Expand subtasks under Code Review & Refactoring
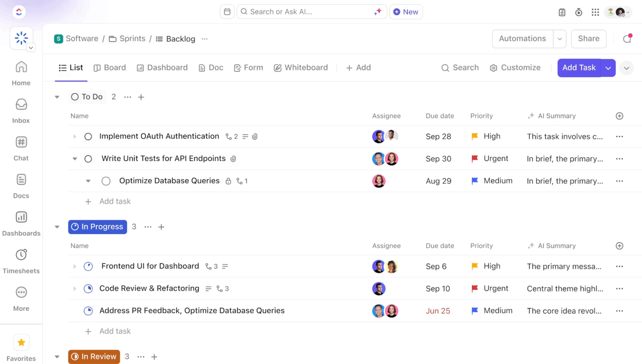This screenshot has height=364, width=642. pos(74,288)
